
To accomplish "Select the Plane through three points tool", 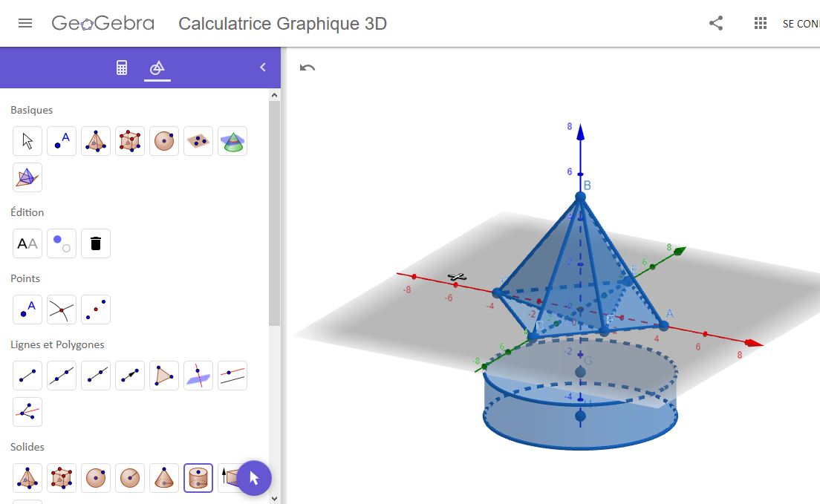I will 198,141.
